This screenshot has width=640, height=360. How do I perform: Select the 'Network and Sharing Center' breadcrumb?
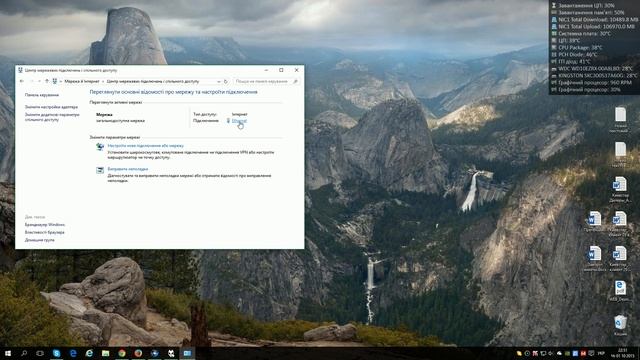pos(153,81)
